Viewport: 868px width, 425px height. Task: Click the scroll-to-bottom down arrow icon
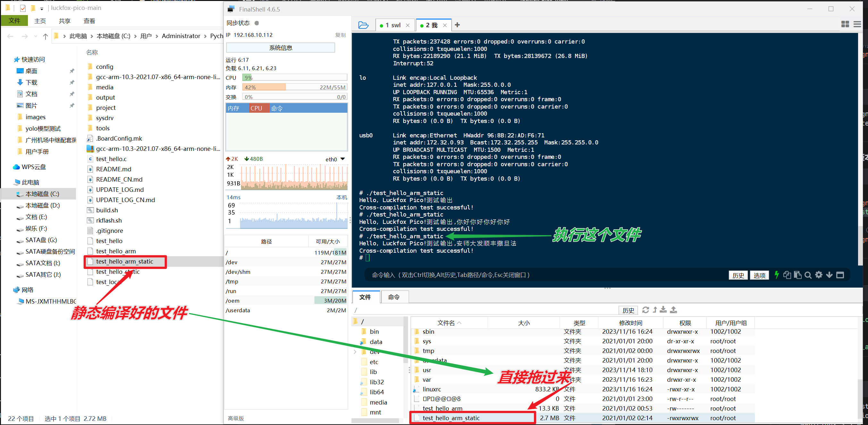(829, 275)
